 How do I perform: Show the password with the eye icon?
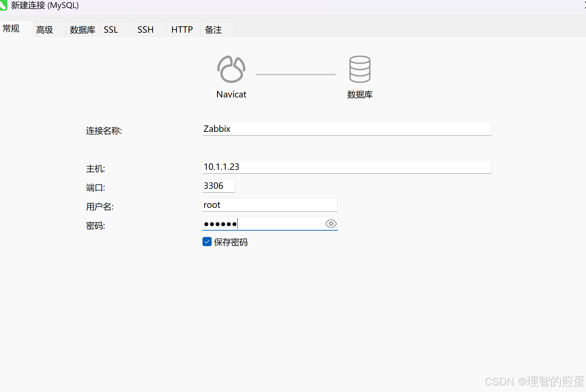(331, 224)
